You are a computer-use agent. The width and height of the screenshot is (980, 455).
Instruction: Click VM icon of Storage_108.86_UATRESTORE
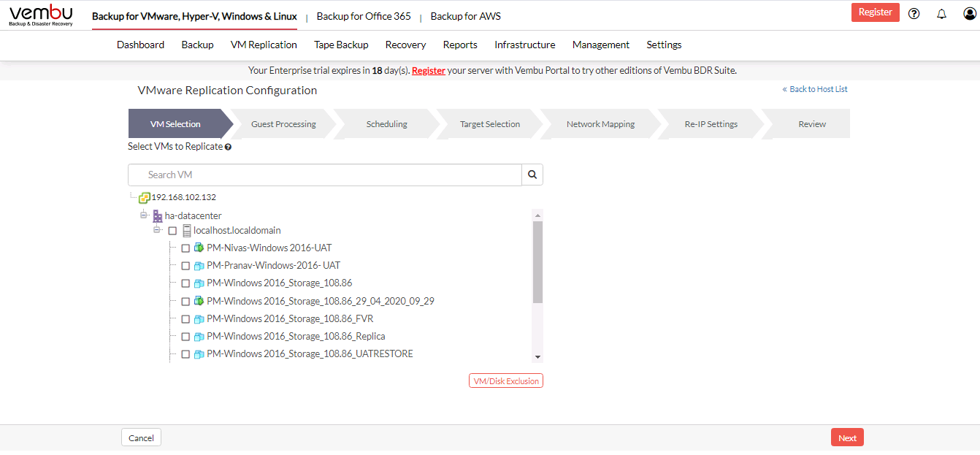tap(199, 354)
